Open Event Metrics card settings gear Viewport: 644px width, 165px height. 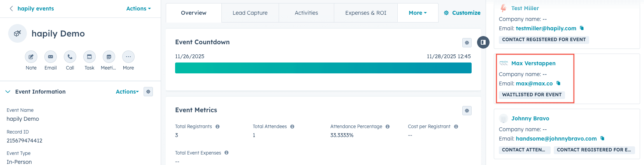(x=467, y=111)
